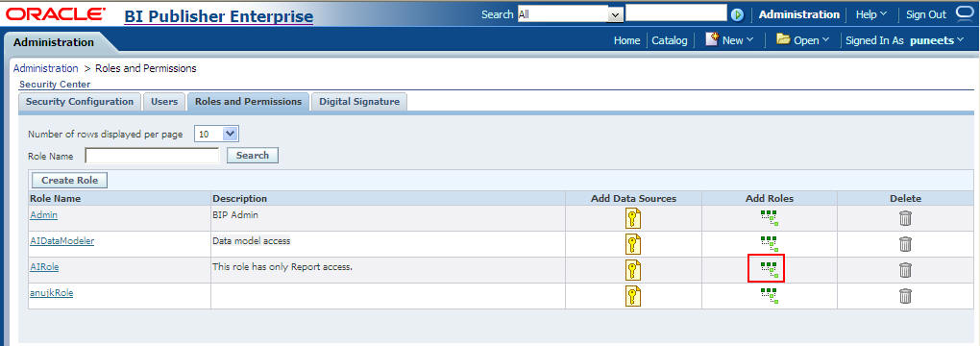Select Roles and Permissions tab

(248, 101)
